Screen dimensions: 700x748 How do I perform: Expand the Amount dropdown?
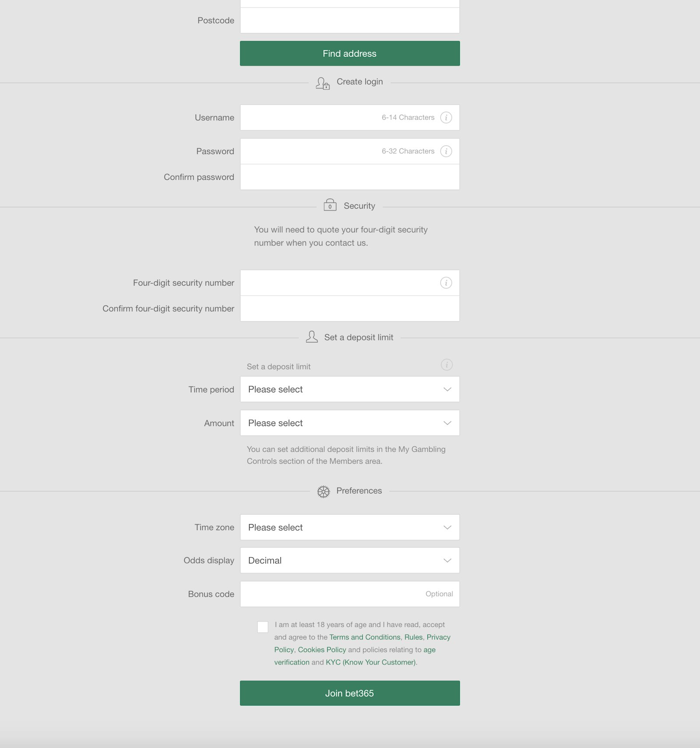350,423
